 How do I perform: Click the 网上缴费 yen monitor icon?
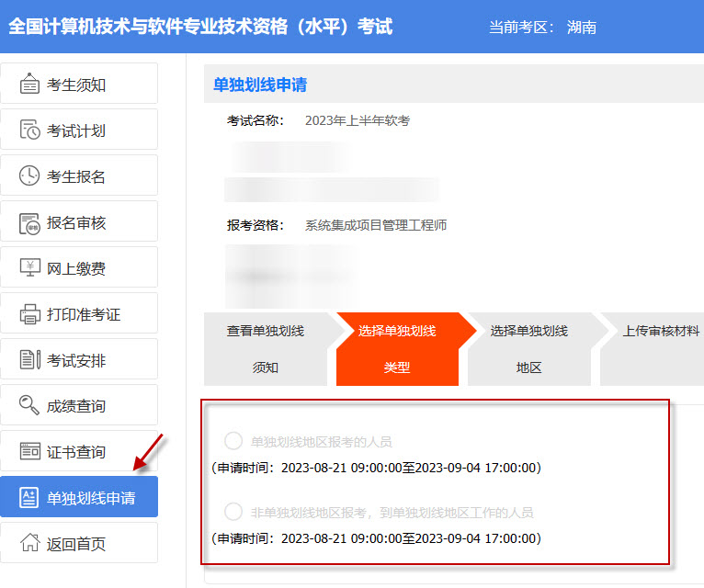point(30,267)
